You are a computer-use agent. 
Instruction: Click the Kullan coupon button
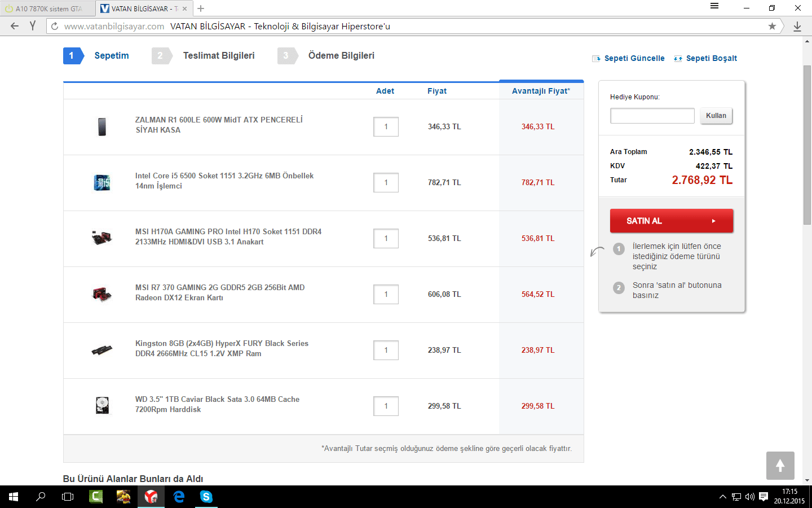716,116
